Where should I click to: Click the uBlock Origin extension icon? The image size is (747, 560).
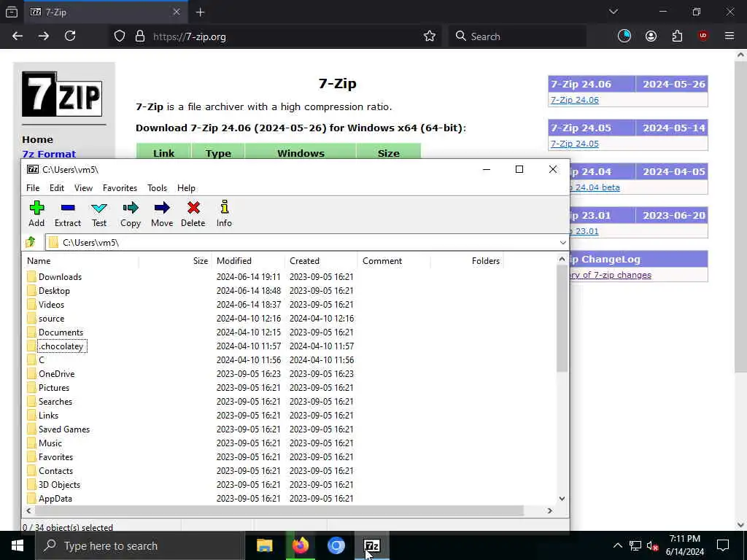point(703,36)
